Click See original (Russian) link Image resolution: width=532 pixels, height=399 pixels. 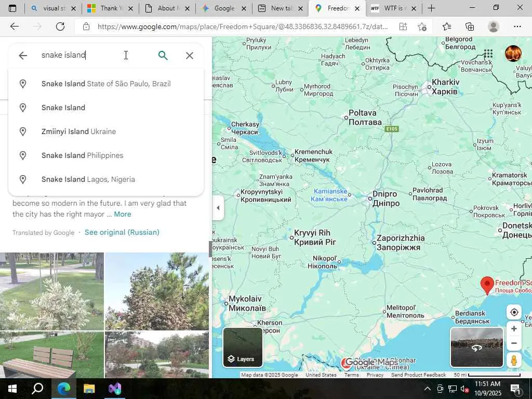coord(122,232)
